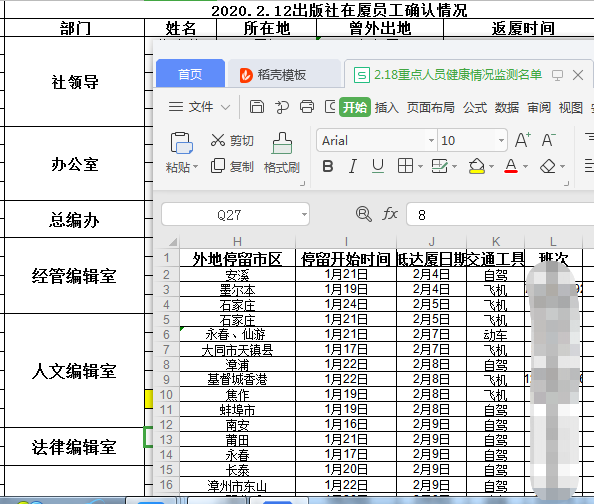Click 1月24日 cell in row 4
Image resolution: width=594 pixels, height=504 pixels.
click(346, 305)
